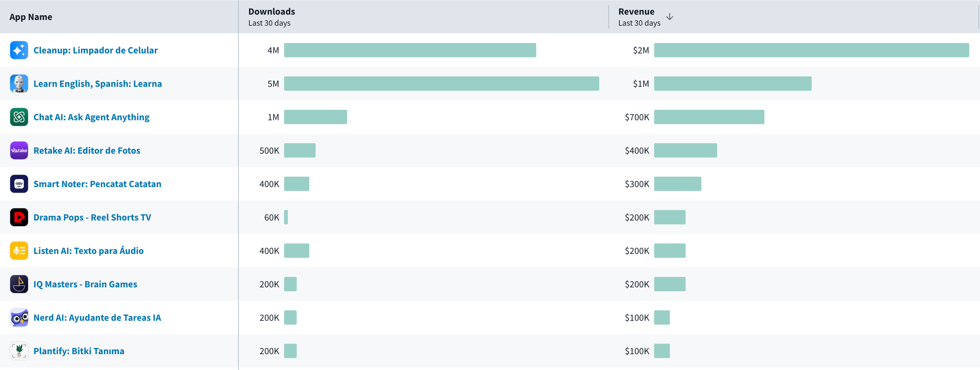
Task: Open the Cleanup: Limpador de Celular link
Action: pos(95,50)
